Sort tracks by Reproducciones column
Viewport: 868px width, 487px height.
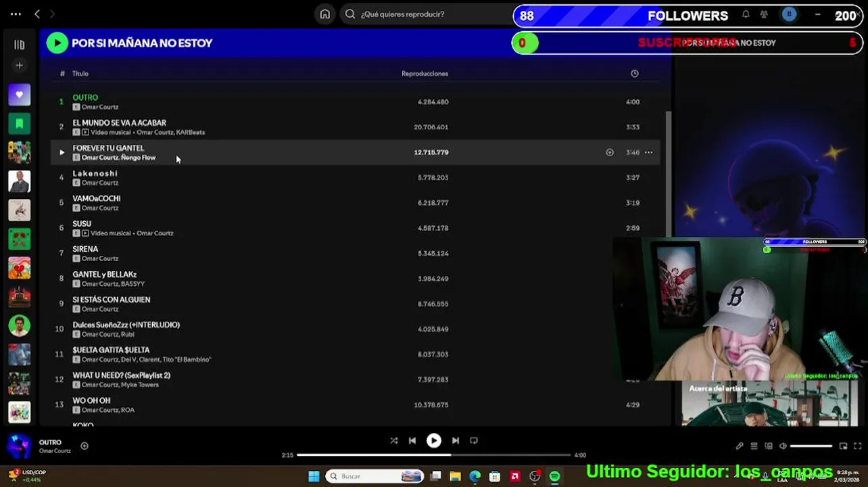[x=425, y=74]
